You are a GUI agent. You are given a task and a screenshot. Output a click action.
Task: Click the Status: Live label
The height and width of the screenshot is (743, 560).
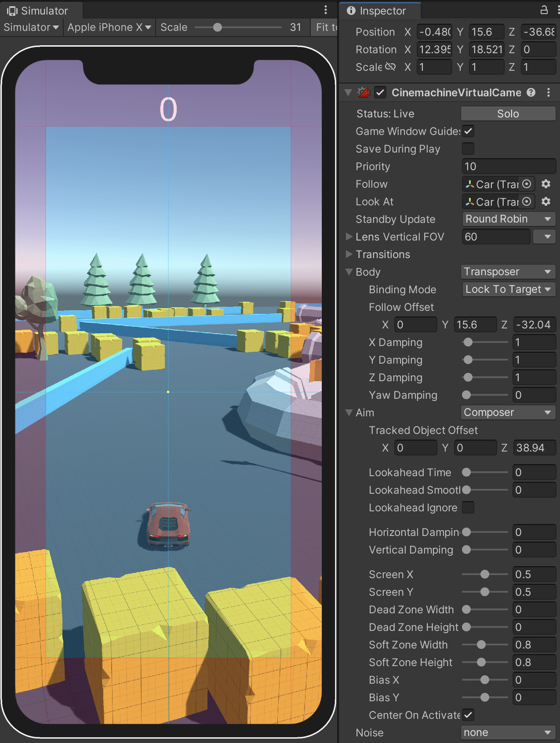pyautogui.click(x=385, y=114)
